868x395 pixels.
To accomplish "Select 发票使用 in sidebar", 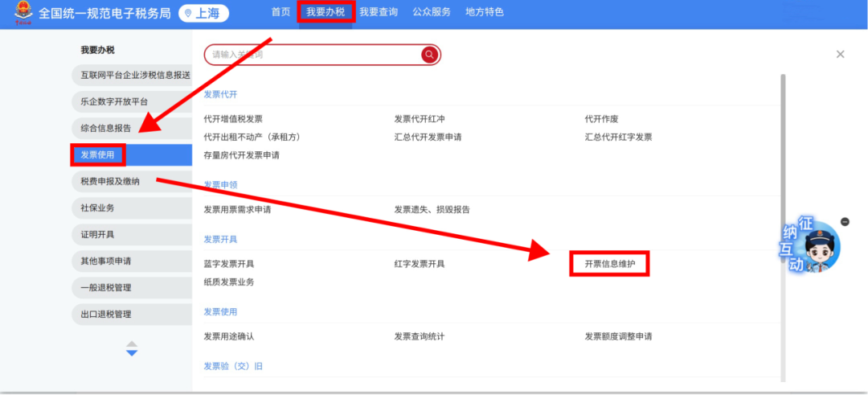I will [132, 154].
